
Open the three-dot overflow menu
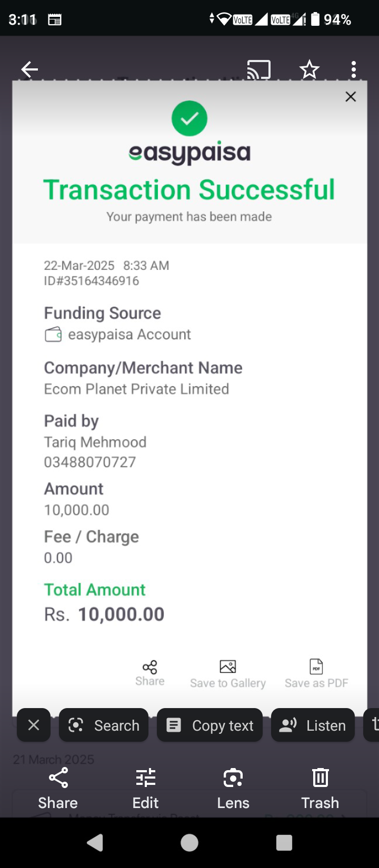click(353, 69)
